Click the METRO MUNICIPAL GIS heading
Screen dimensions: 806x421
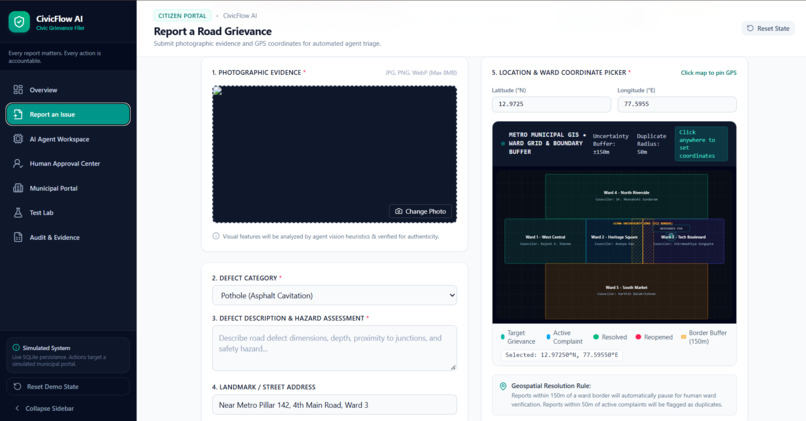[545, 143]
